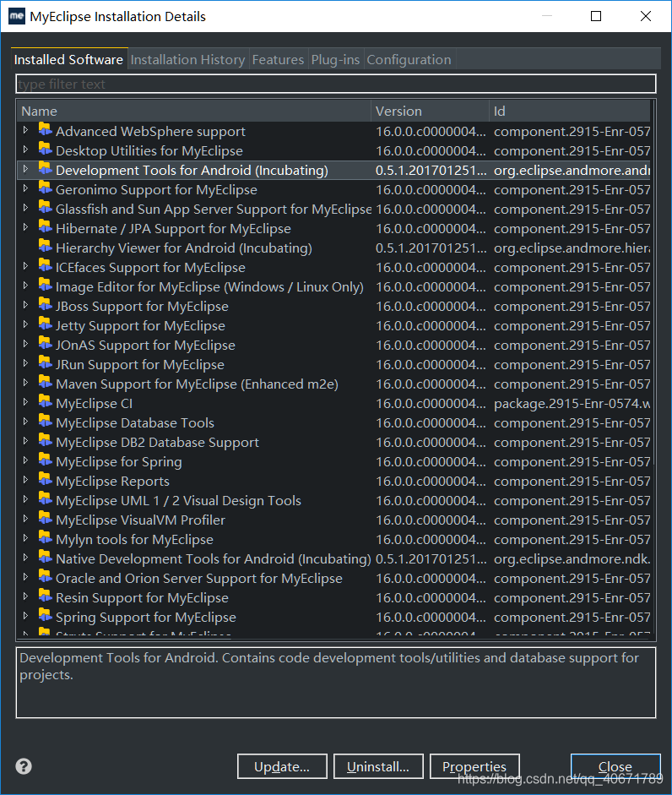
Task: Click the MyEclipse Reports feature icon
Action: coord(45,480)
